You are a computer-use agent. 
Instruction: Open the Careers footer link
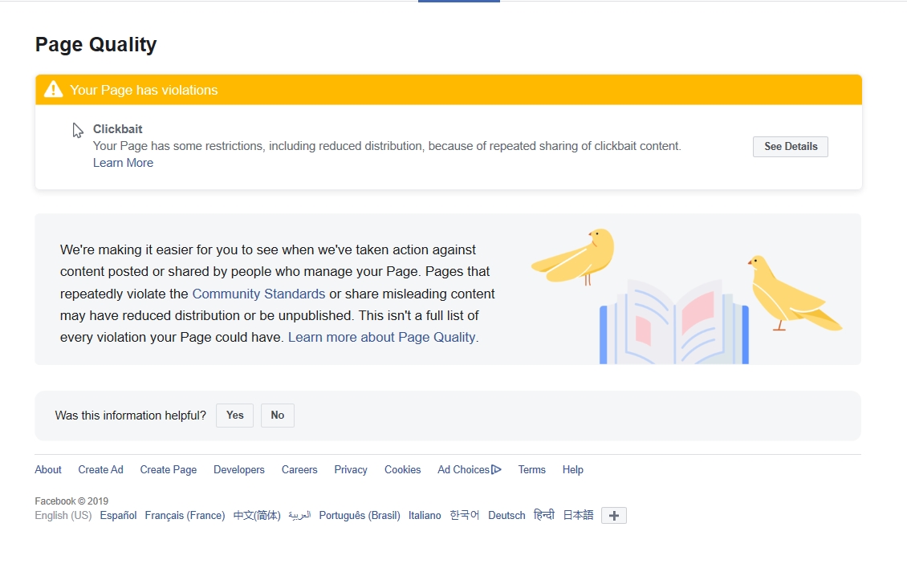299,469
